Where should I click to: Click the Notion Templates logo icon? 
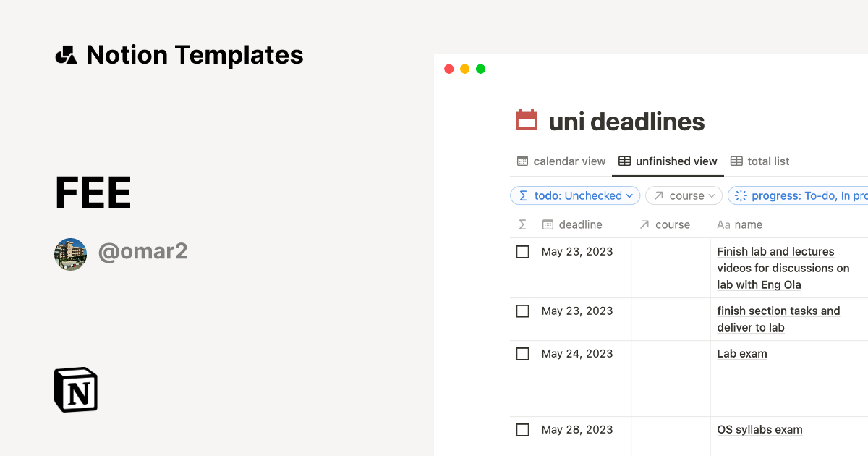pyautogui.click(x=66, y=54)
